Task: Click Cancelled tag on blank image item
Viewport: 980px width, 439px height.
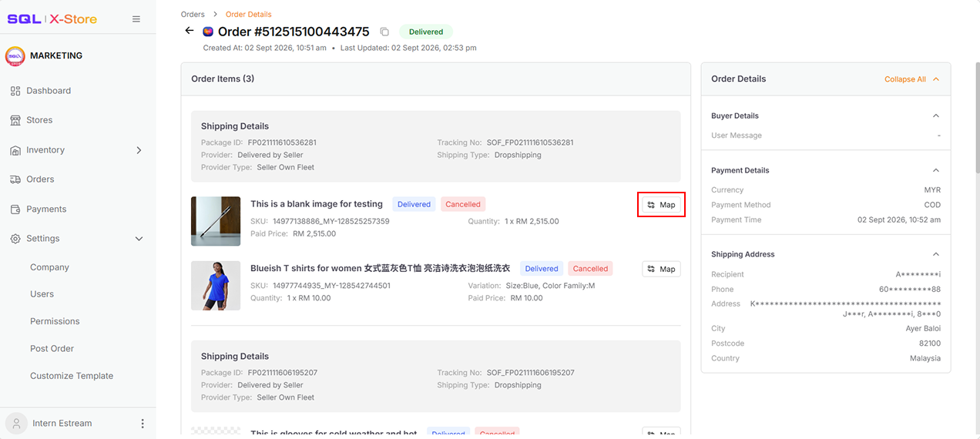Action: [463, 205]
